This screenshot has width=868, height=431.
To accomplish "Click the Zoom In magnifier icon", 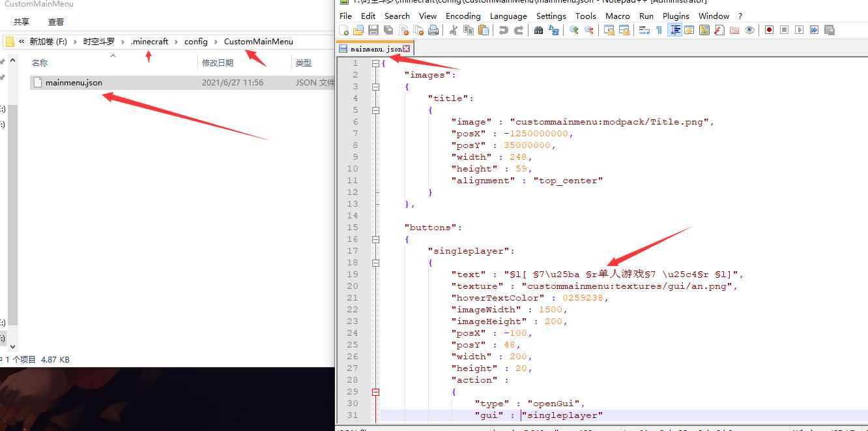I will (573, 30).
